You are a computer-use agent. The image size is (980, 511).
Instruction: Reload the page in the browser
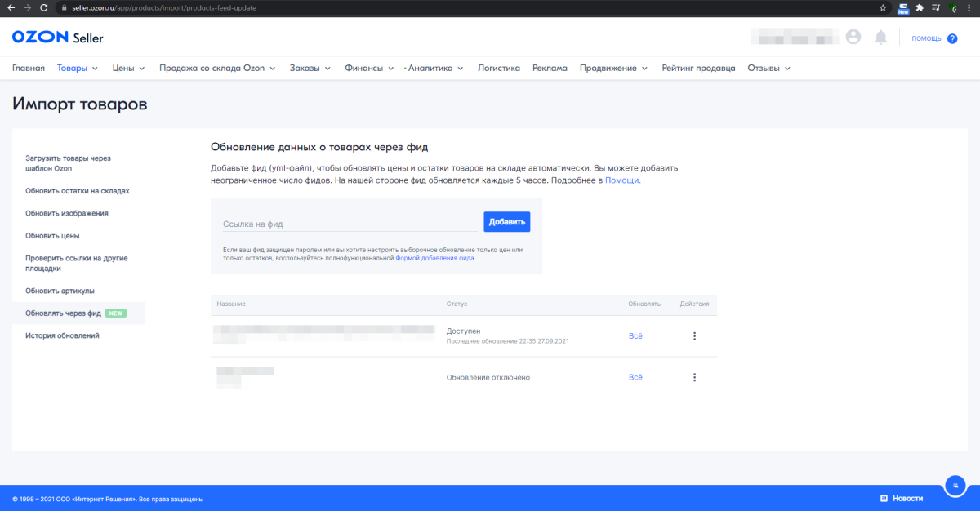tap(45, 7)
